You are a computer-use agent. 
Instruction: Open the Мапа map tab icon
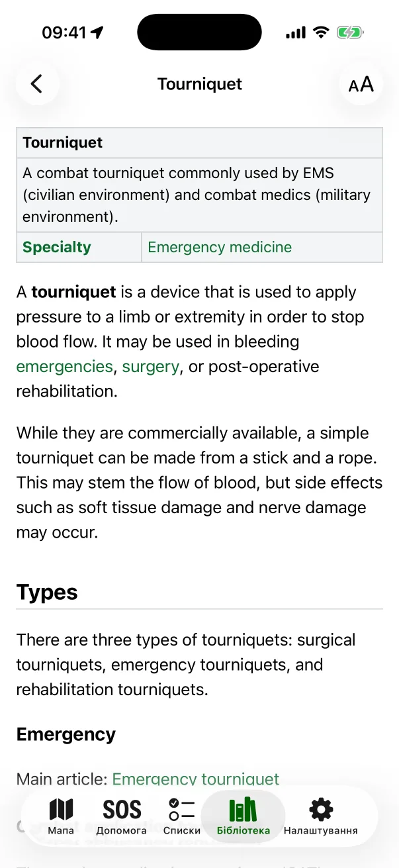tap(61, 809)
